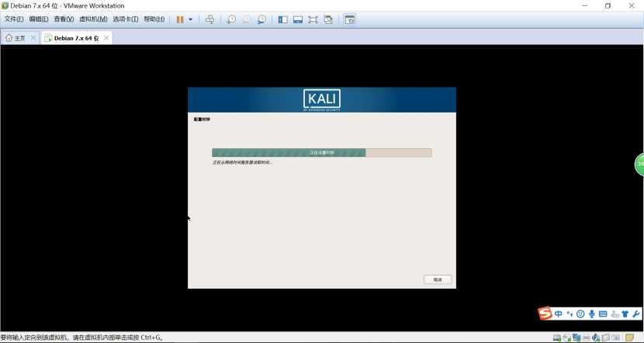644x343 pixels.
Task: Close the Debian 7.x 64 位 tab
Action: (x=106, y=38)
